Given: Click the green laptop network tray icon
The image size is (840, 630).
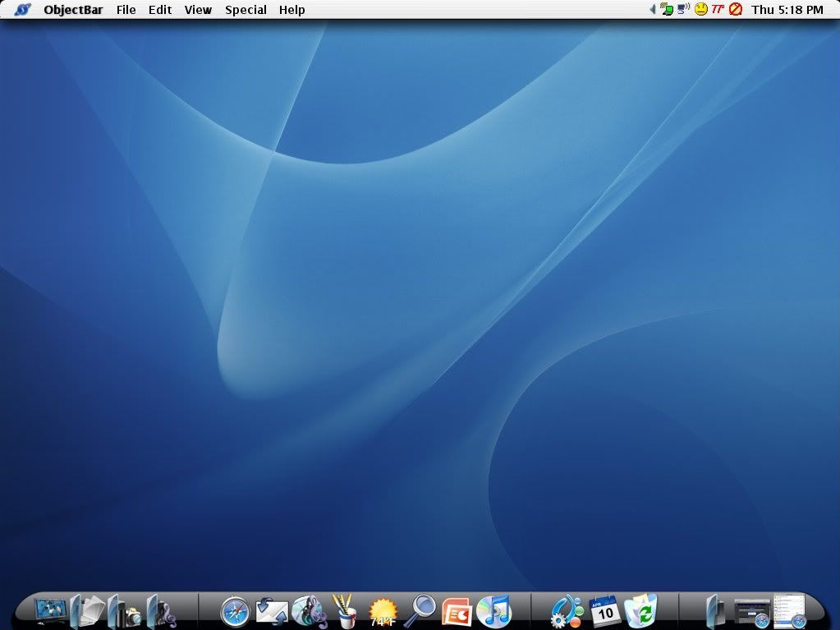Looking at the screenshot, I should point(667,9).
